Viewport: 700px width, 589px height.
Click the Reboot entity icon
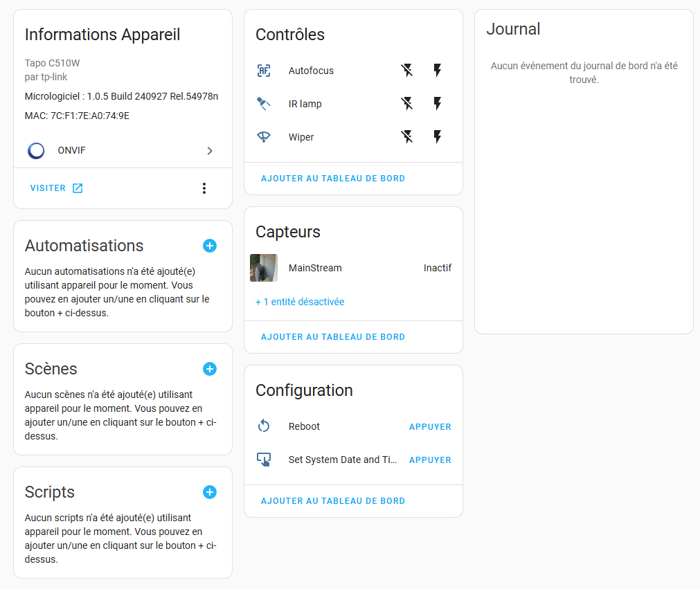(263, 426)
